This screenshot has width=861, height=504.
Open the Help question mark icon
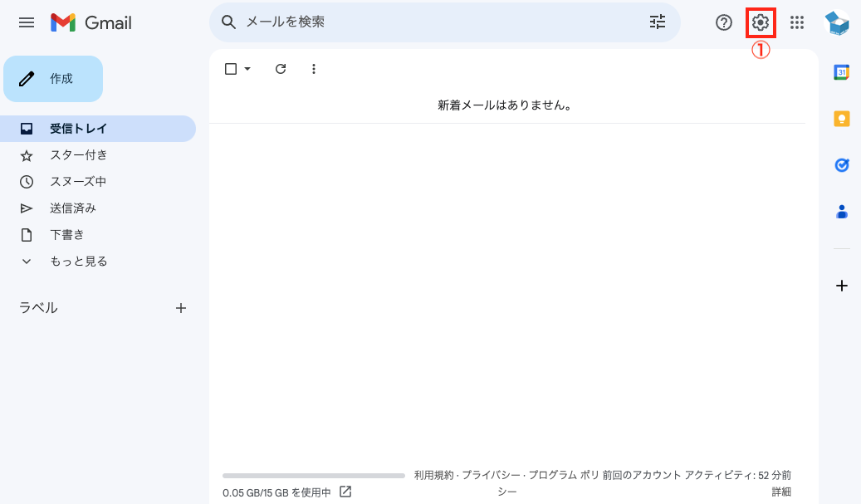724,22
